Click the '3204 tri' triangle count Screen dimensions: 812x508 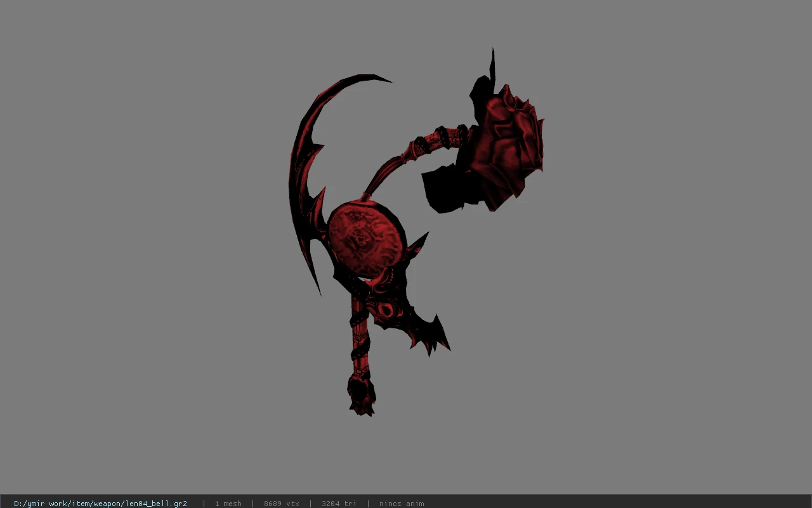tap(339, 504)
